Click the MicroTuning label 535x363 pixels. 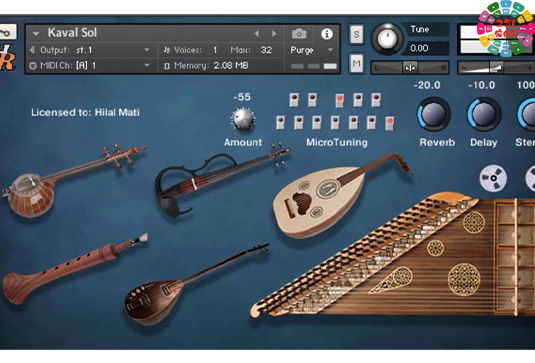pyautogui.click(x=337, y=142)
